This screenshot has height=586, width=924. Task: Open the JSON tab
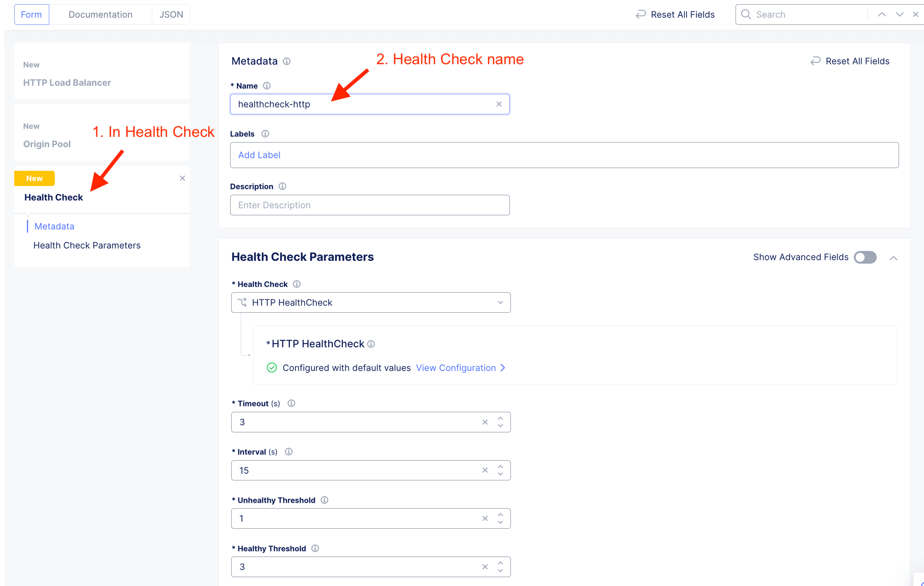pos(171,15)
